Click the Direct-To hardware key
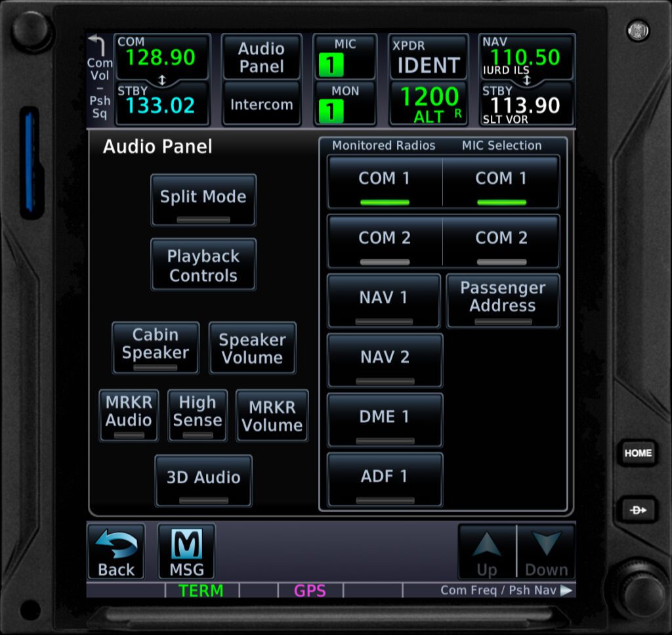This screenshot has height=635, width=672. (638, 510)
